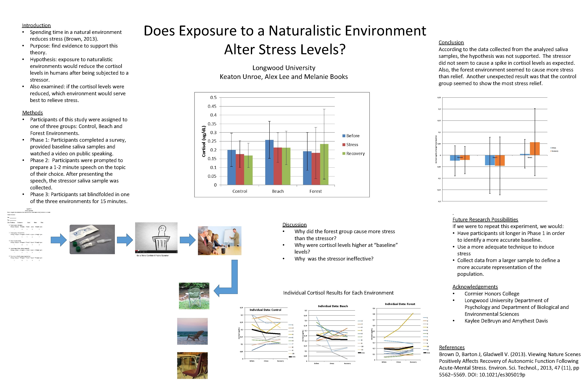Click the red Stress legend swatch
The height and width of the screenshot is (383, 588).
click(344, 145)
